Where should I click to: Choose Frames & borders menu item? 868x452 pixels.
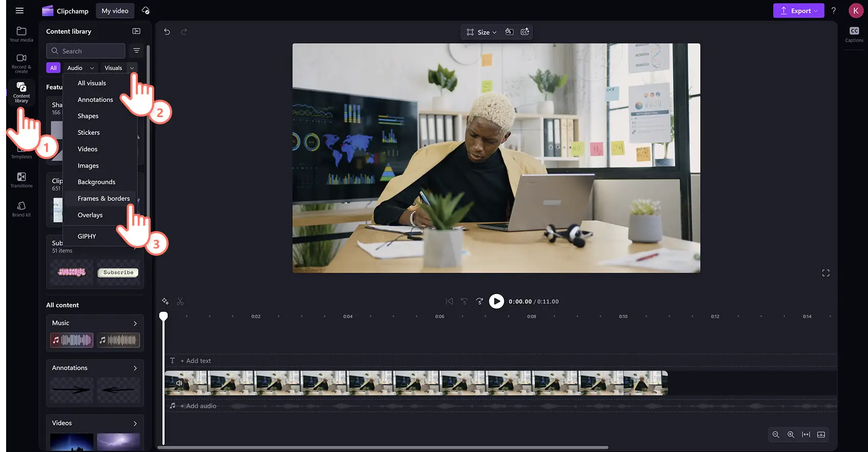pos(100,198)
